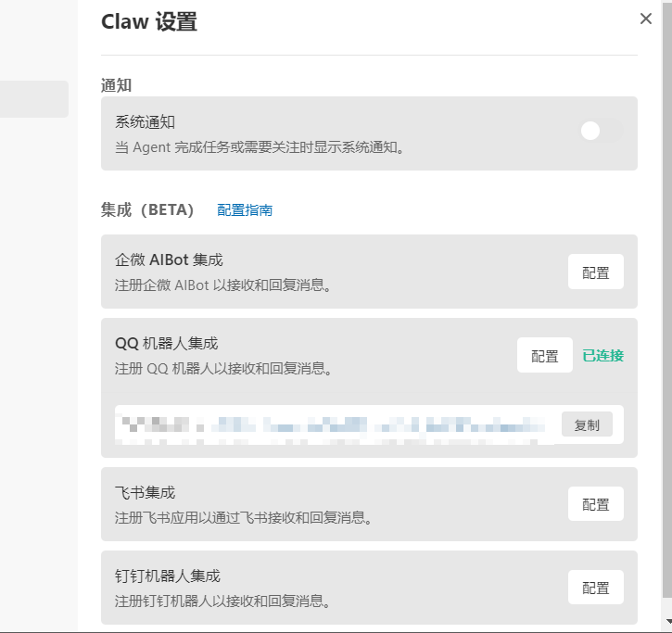The width and height of the screenshot is (672, 633).
Task: Toggle the 系统通知 switch
Action: click(x=598, y=132)
